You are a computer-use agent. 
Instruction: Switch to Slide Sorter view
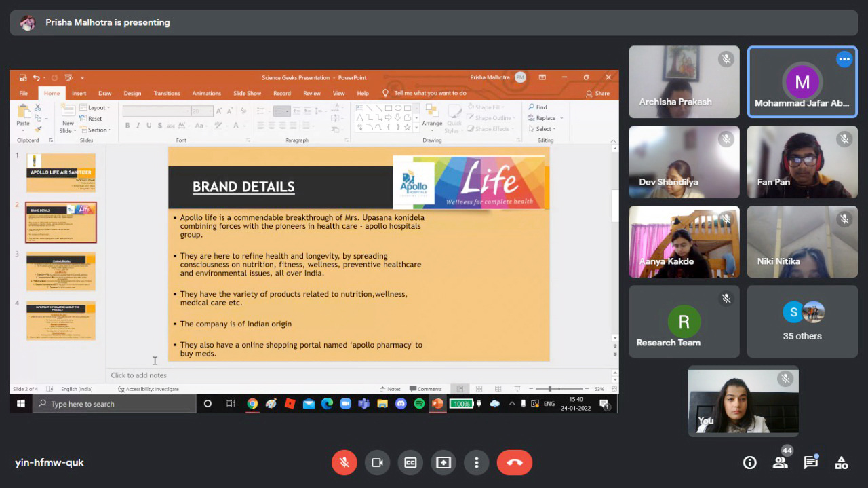point(479,389)
